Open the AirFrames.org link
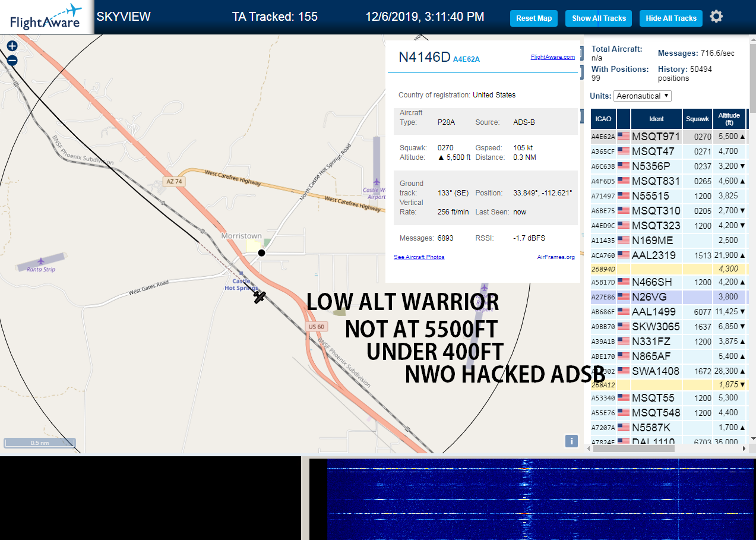Image resolution: width=756 pixels, height=540 pixels. coord(556,257)
